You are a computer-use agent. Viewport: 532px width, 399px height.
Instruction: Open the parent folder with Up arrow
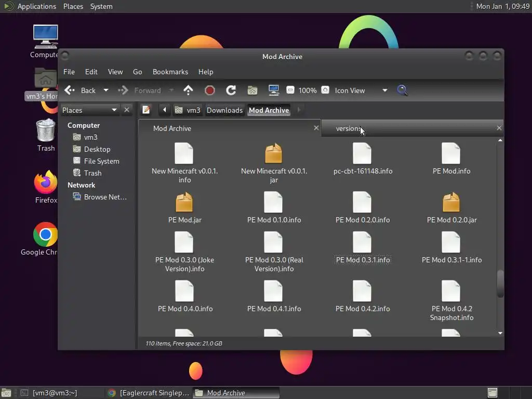[x=188, y=90]
